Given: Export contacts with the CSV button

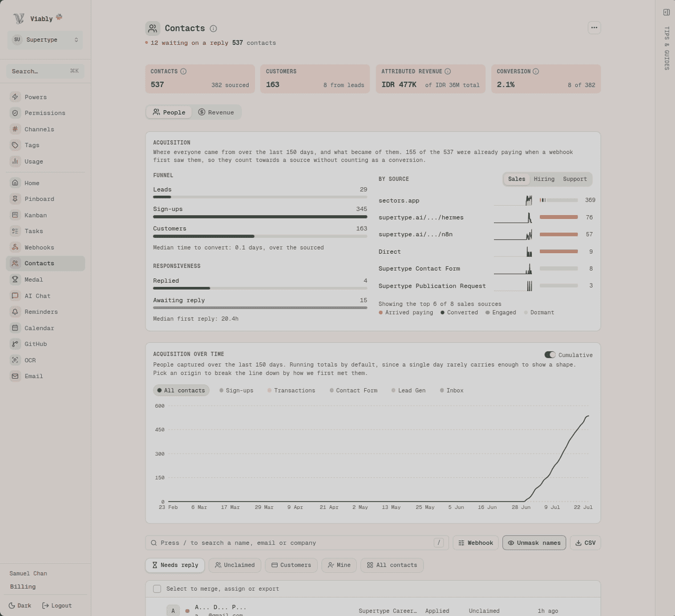Looking at the screenshot, I should [x=585, y=543].
